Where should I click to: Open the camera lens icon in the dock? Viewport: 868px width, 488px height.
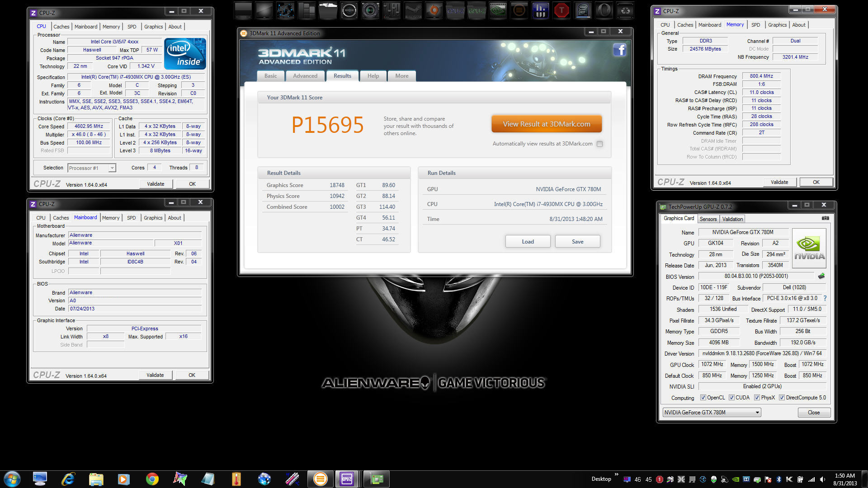coord(371,10)
